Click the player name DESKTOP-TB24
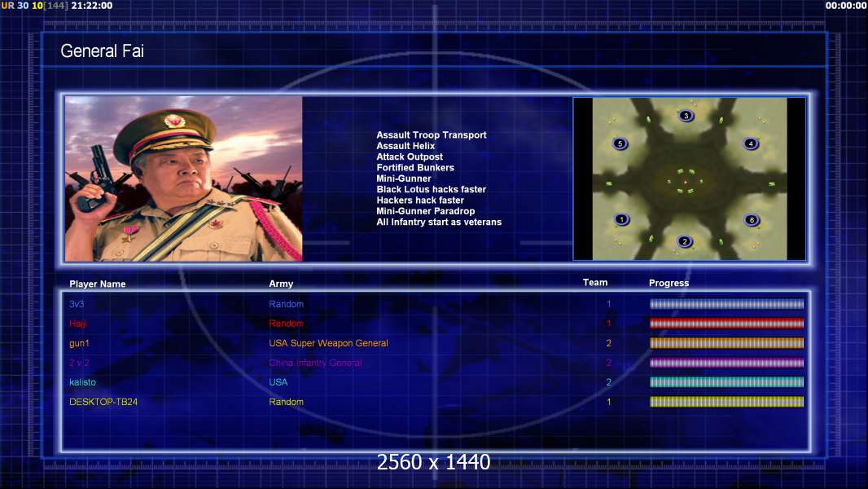Image resolution: width=868 pixels, height=489 pixels. click(x=103, y=402)
